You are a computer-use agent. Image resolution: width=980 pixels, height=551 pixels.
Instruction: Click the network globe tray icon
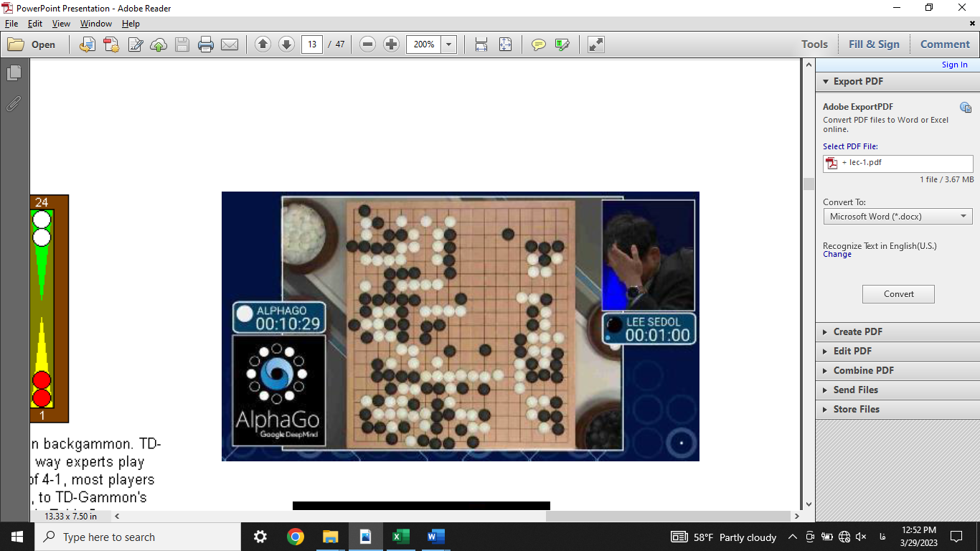(844, 537)
